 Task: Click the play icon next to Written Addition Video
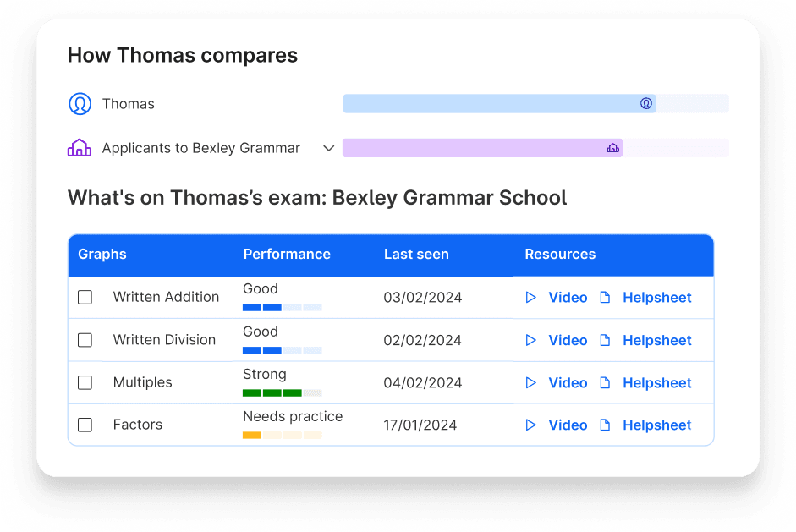coord(531,297)
